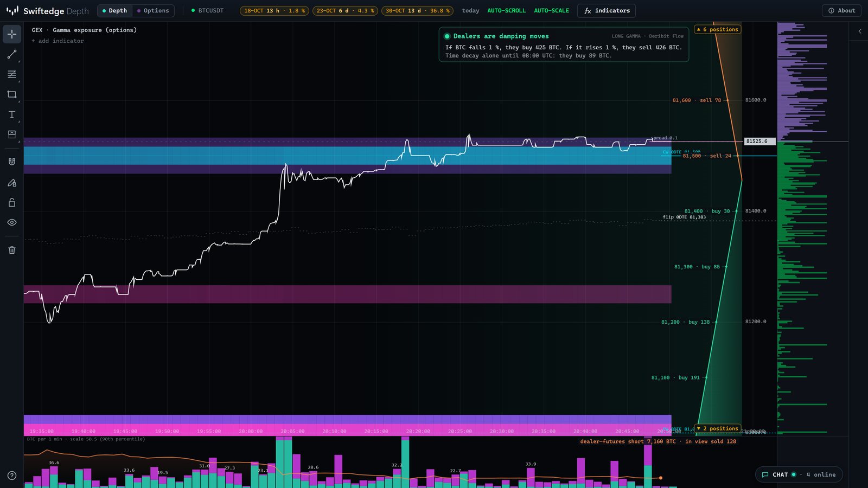Click the 20:00:00 time axis label
868x488 pixels.
point(251,432)
